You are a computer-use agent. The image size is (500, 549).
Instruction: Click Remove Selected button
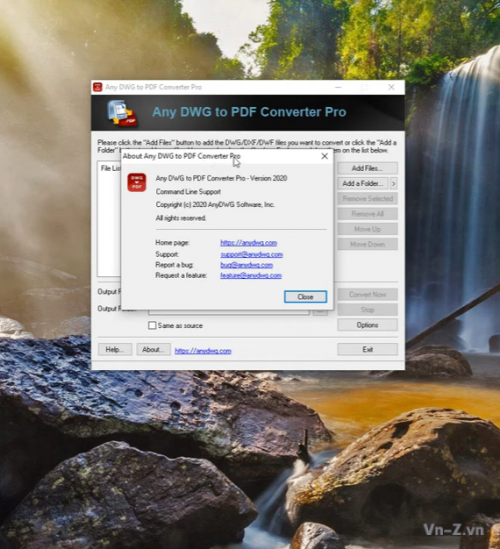(367, 199)
